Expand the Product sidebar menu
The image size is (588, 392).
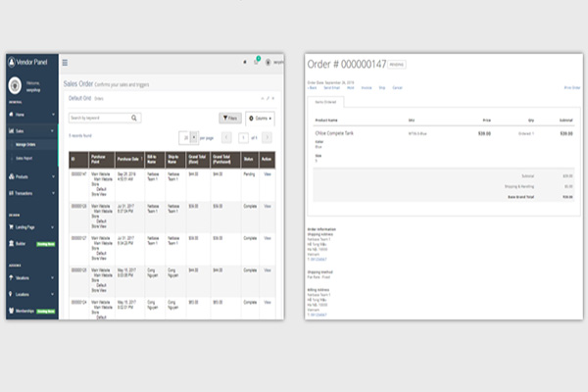29,177
